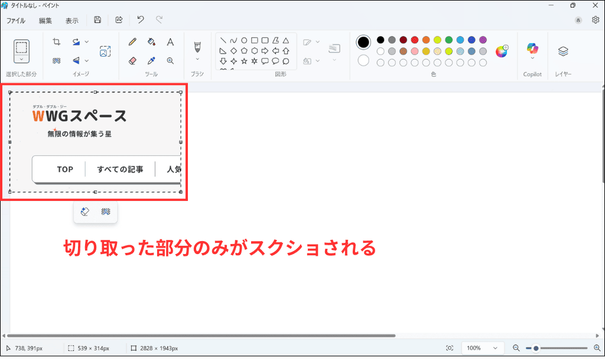Click the Undo button
Viewport: 605px width, 364px height.
tap(140, 19)
